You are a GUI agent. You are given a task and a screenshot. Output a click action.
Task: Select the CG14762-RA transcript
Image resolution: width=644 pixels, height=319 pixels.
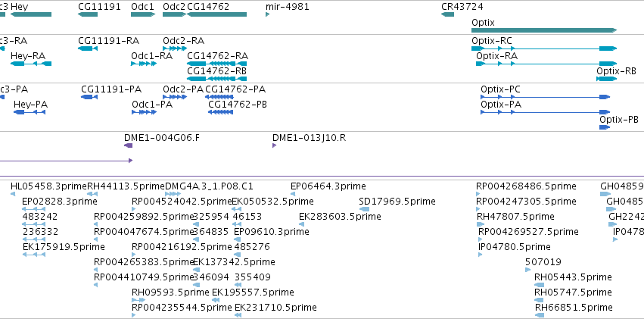pos(217,64)
